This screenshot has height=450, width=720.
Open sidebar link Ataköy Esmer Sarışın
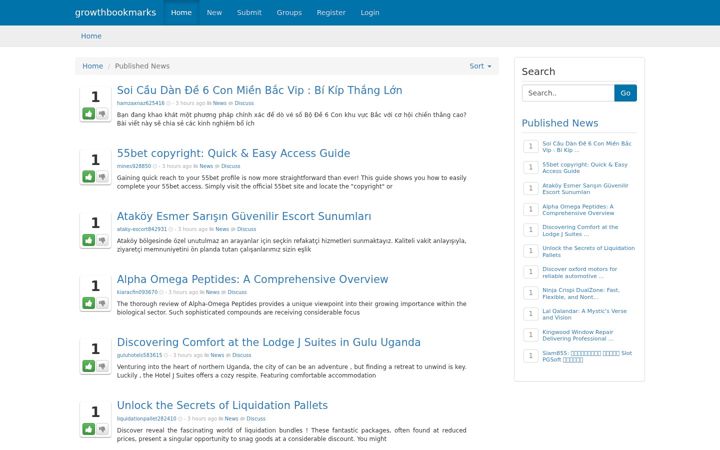[585, 189]
